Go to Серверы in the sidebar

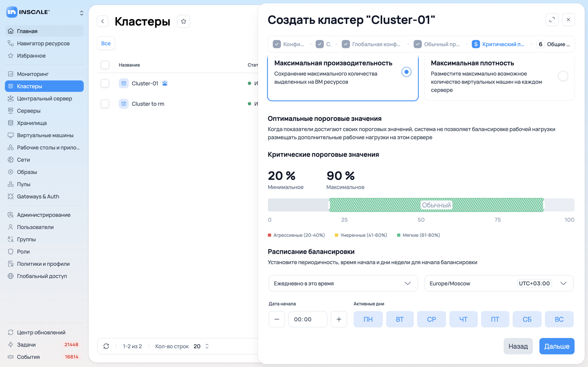pyautogui.click(x=44, y=111)
